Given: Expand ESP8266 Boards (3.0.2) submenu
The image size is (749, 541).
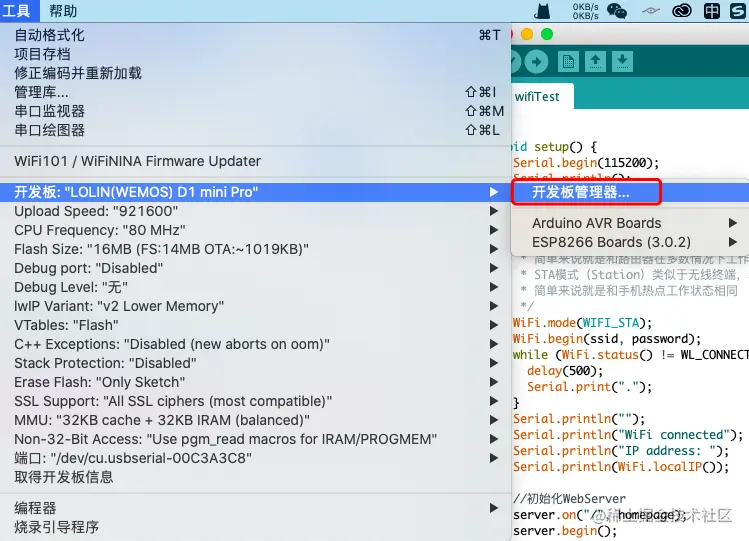Looking at the screenshot, I should click(630, 242).
